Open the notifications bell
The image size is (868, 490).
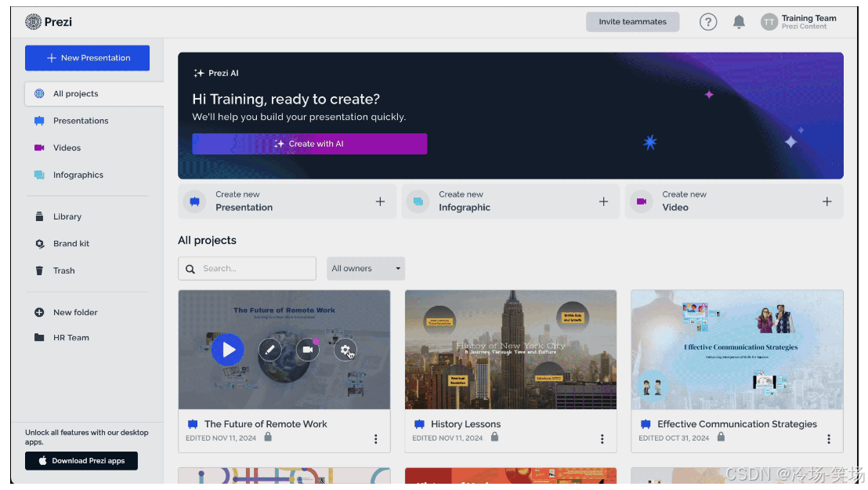coord(739,22)
